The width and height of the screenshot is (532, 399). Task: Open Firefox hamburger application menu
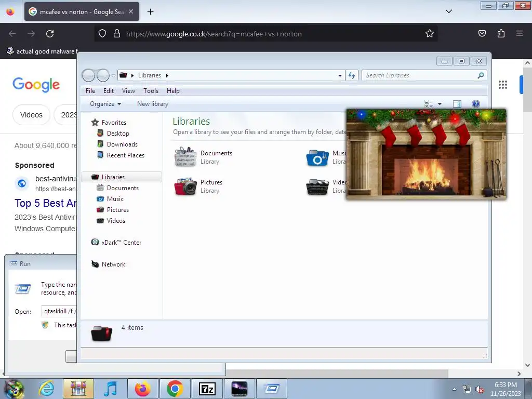520,33
